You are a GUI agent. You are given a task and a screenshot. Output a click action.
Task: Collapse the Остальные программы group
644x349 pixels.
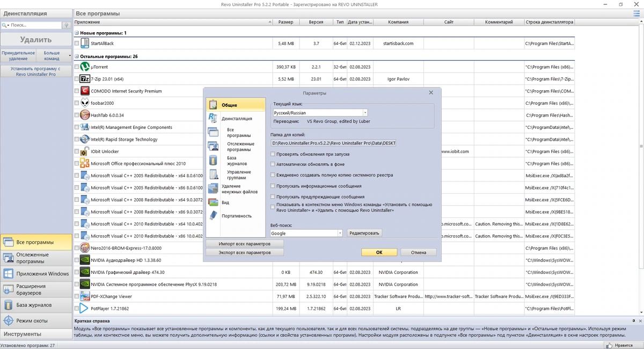coord(76,56)
